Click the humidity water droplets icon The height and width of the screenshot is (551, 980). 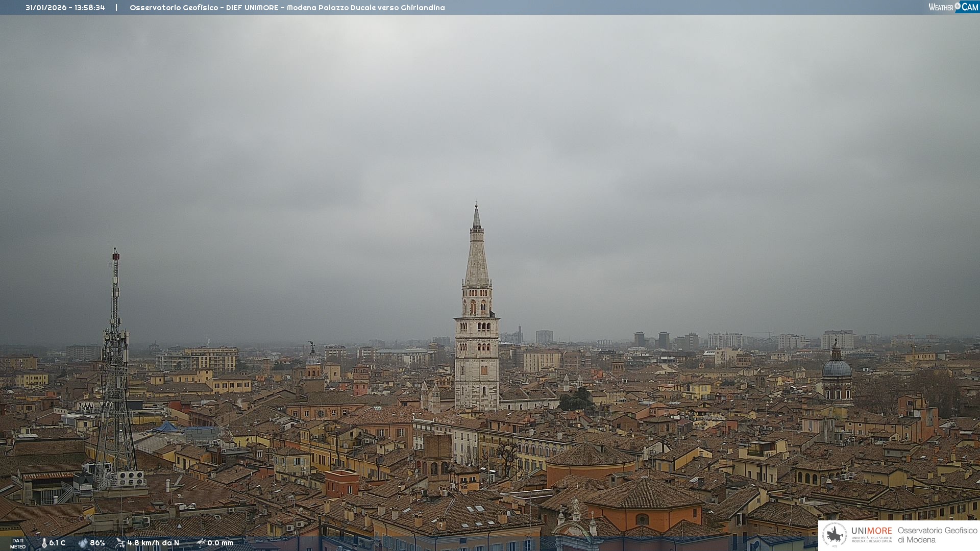pos(83,543)
